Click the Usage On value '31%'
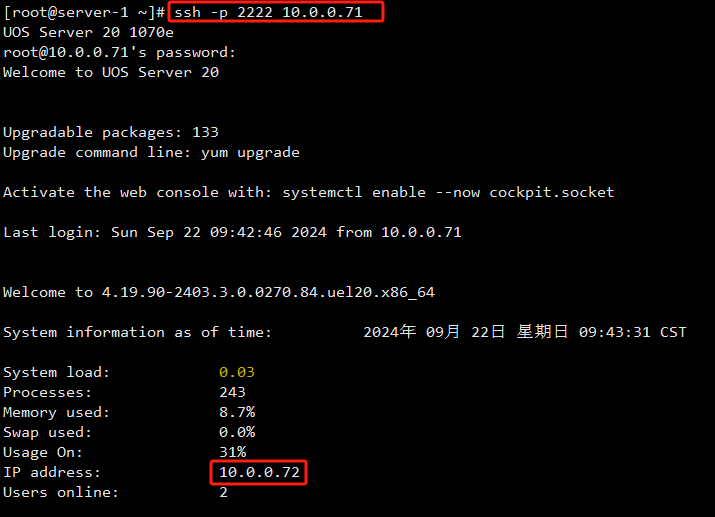715x517 pixels. [233, 452]
